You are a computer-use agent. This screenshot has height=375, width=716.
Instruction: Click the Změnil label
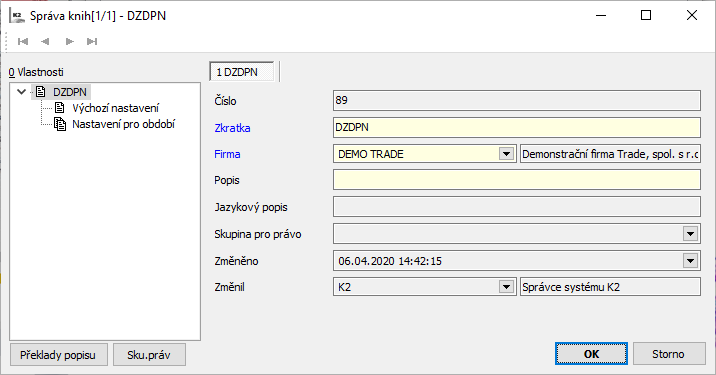tap(230, 287)
